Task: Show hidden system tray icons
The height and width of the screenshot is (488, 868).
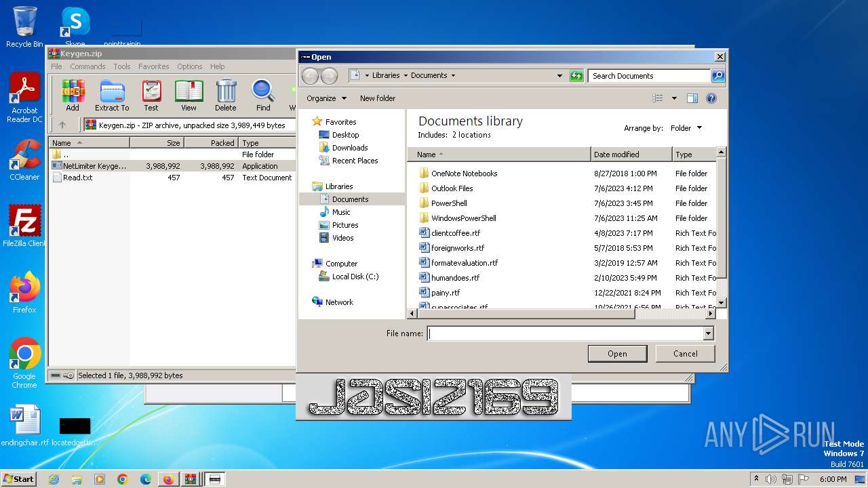Action: [x=756, y=479]
